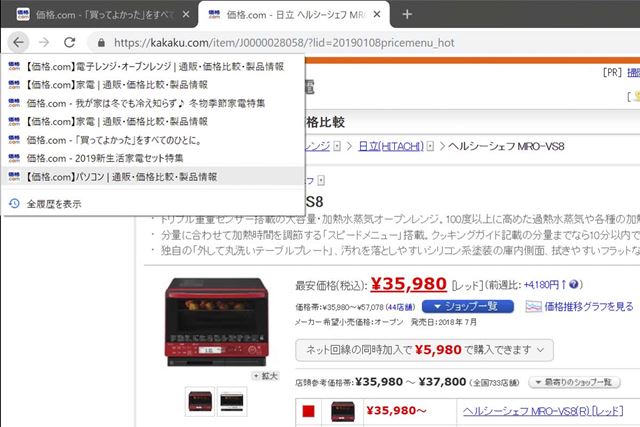Open the 日立(HITACHI) breadcrumb link
Image resolution: width=640 pixels, height=427 pixels.
[x=391, y=146]
